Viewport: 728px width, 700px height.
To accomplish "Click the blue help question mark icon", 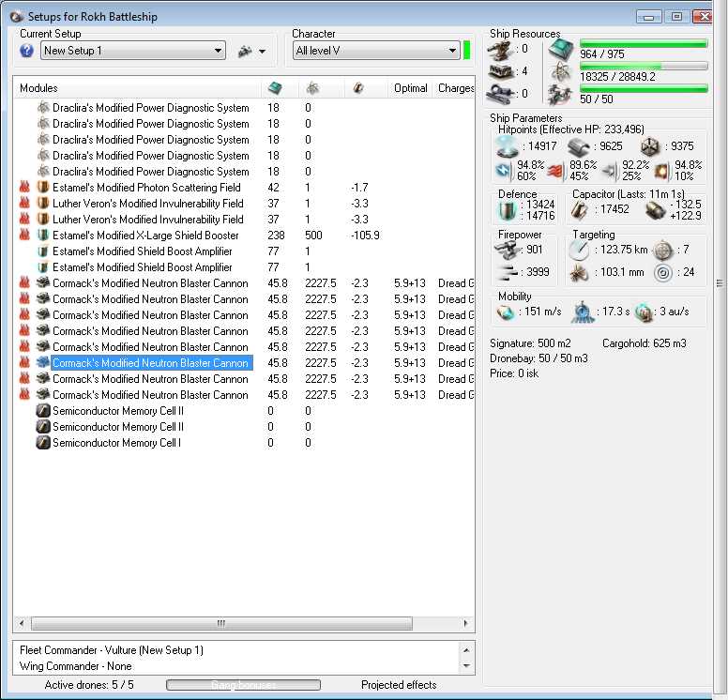I will [26, 50].
